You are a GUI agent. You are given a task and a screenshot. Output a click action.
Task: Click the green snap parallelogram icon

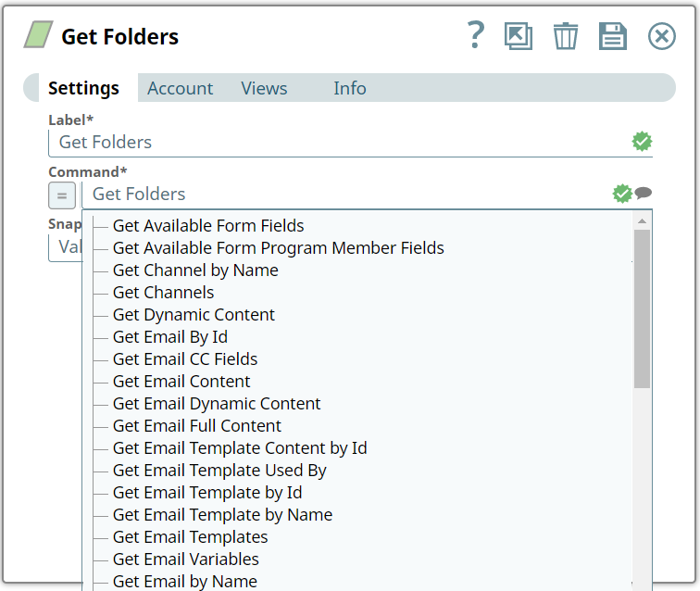click(38, 34)
